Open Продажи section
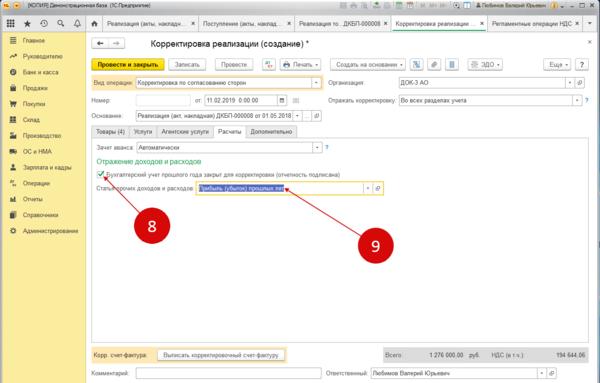The width and height of the screenshot is (600, 383). pos(35,88)
